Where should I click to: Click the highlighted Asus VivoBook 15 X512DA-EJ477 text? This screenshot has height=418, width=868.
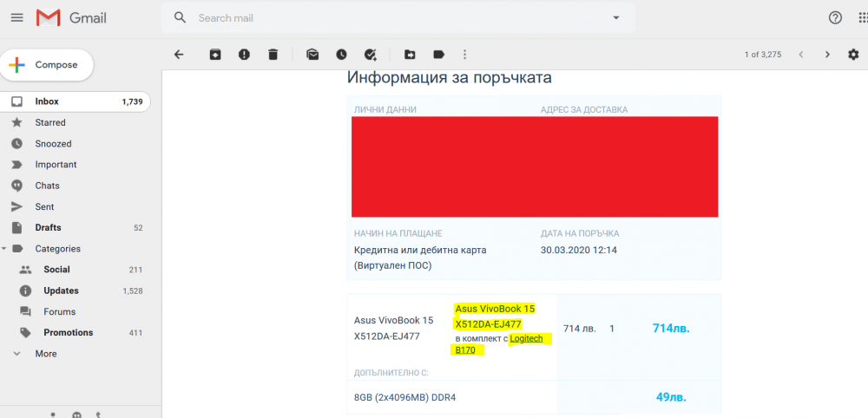495,317
